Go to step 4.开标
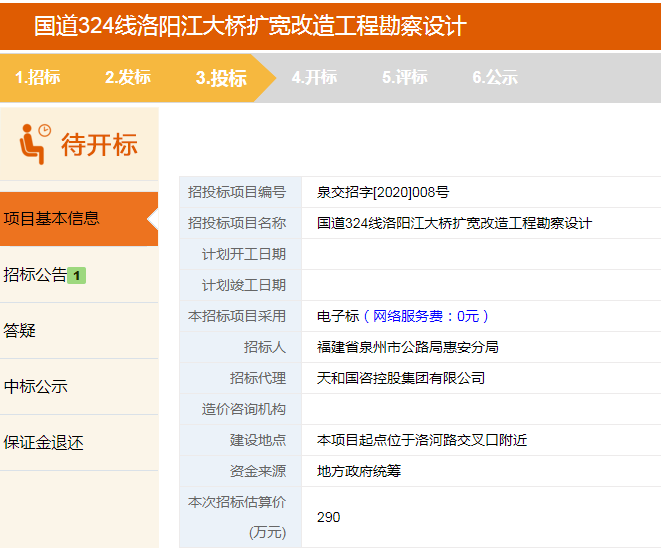This screenshot has height=548, width=661. point(314,78)
